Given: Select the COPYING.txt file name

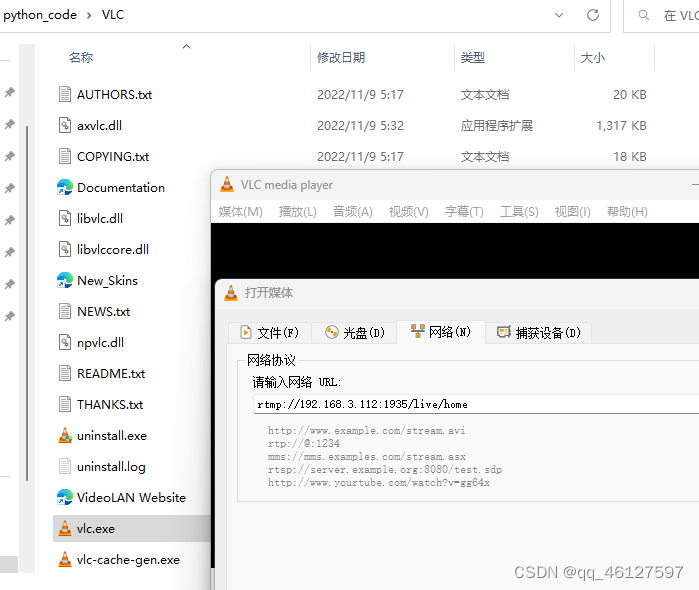Looking at the screenshot, I should click(113, 157).
